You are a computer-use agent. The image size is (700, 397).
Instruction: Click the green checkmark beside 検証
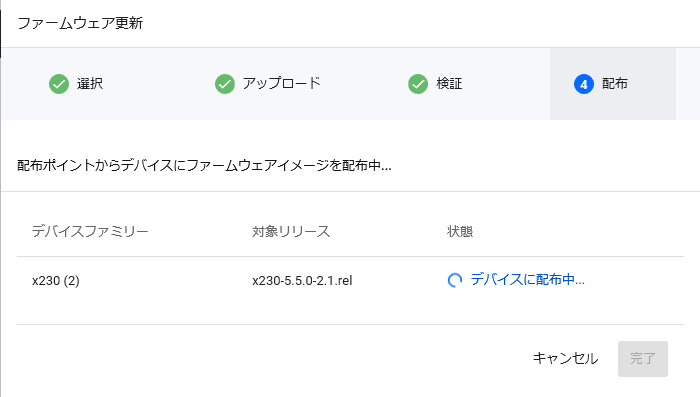click(418, 84)
